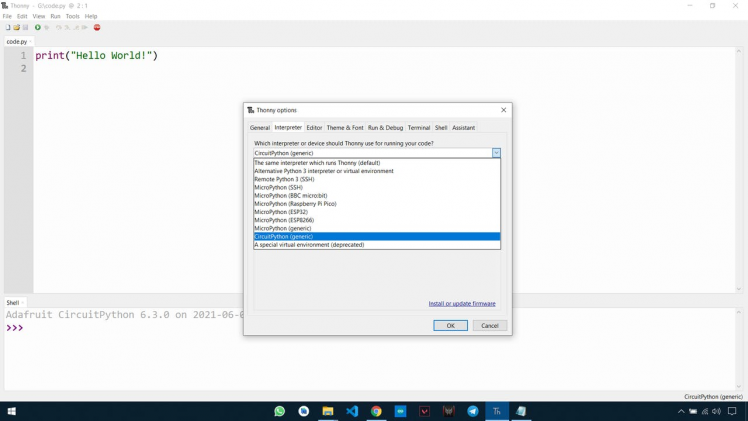
Task: Click the network Wi-Fi tray icon
Action: 705,411
